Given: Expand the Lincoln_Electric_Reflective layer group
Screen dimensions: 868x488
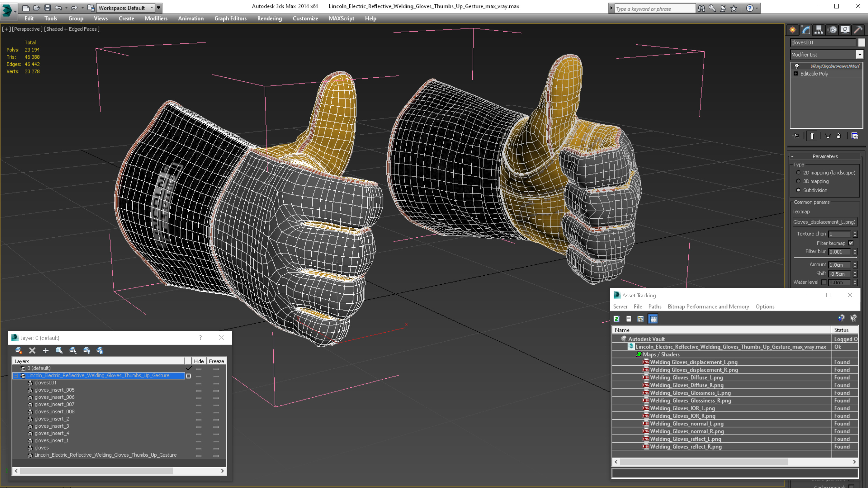Looking at the screenshot, I should [x=17, y=375].
